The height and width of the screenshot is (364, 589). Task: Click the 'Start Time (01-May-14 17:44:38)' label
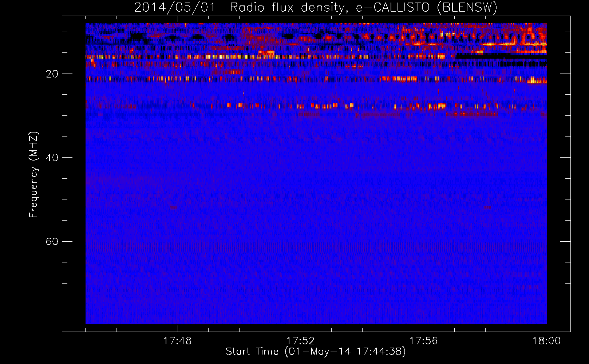[x=316, y=352]
